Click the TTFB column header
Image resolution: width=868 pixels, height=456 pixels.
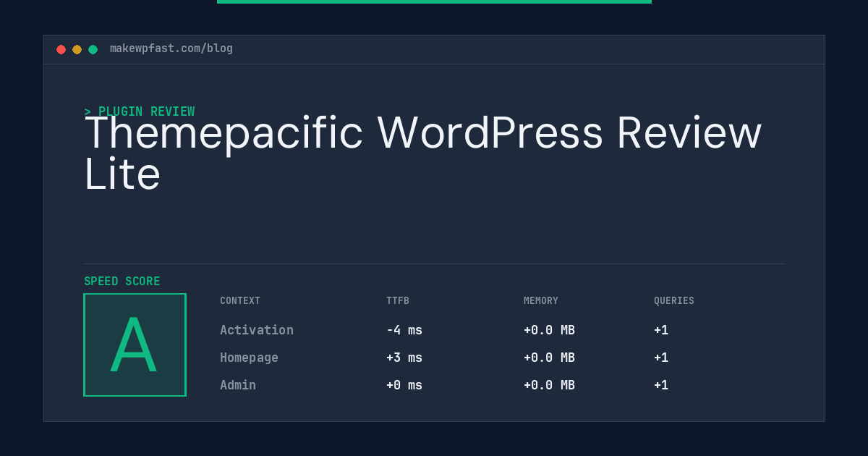(x=398, y=301)
